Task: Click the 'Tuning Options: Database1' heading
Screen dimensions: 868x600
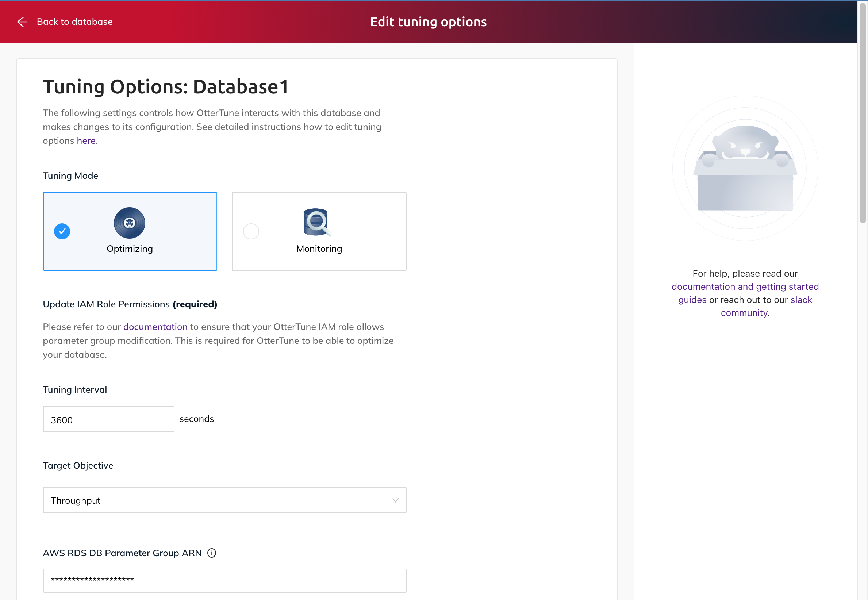Action: [166, 87]
